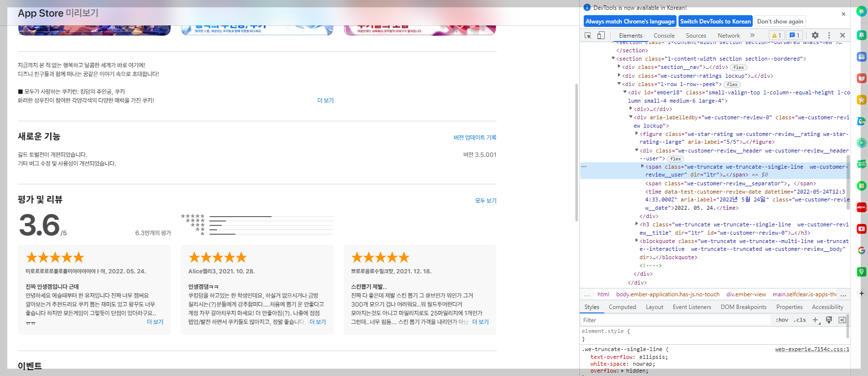Add a new style rule
Screen dimensions: 868x376
pos(815,320)
